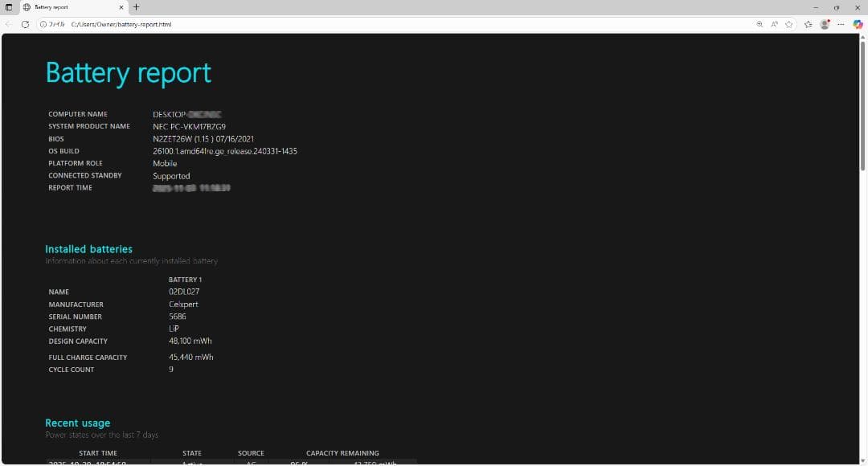Start Read aloud for this page

click(774, 24)
